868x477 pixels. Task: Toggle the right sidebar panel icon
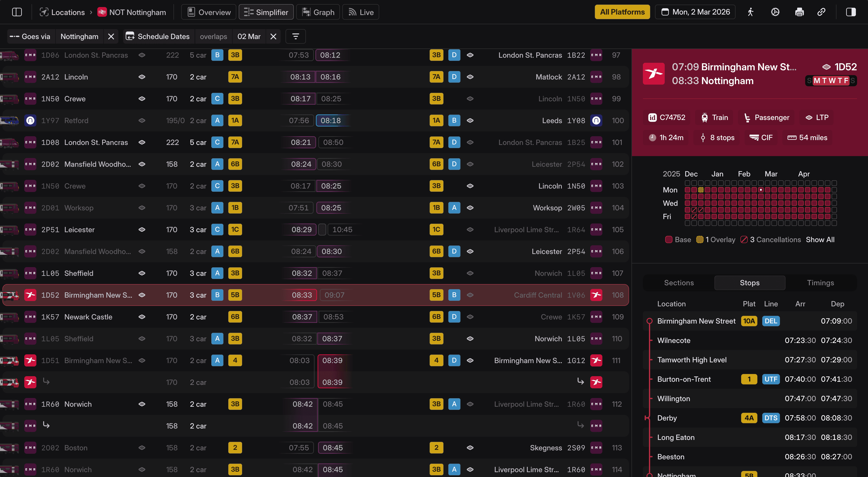(x=851, y=12)
